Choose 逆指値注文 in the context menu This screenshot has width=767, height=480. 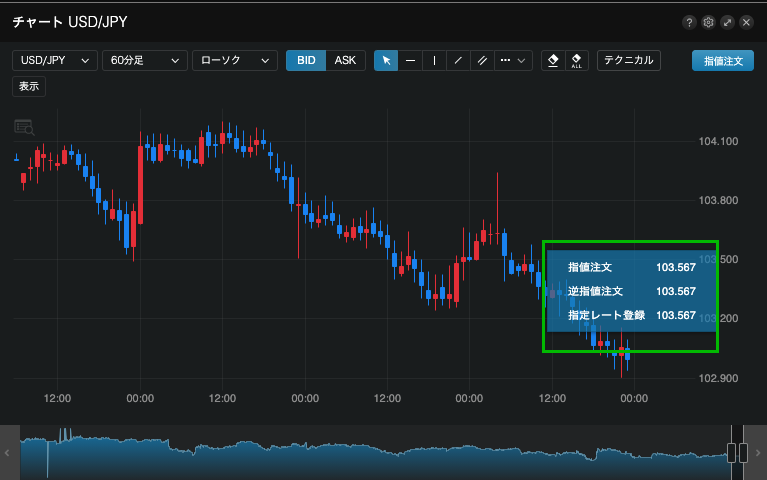(632, 291)
